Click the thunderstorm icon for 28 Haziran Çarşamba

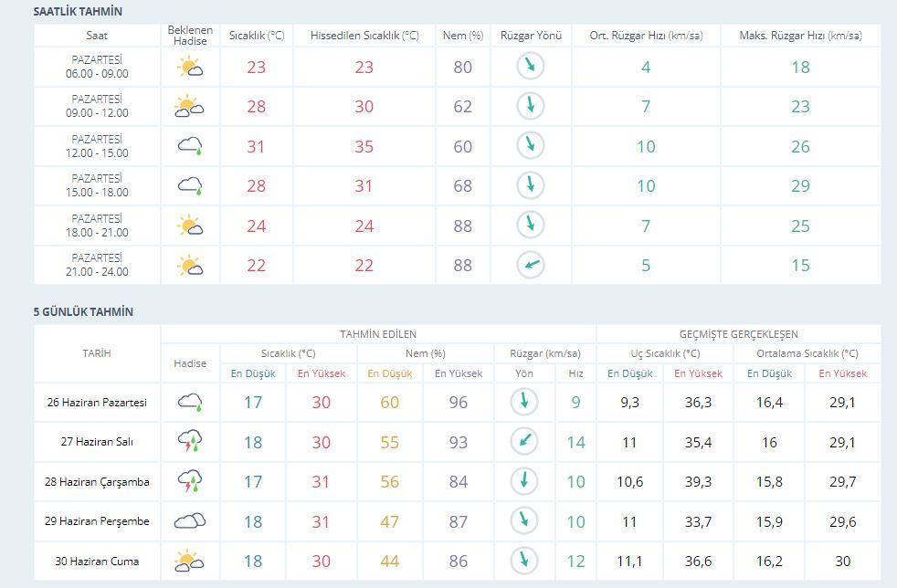tap(189, 481)
